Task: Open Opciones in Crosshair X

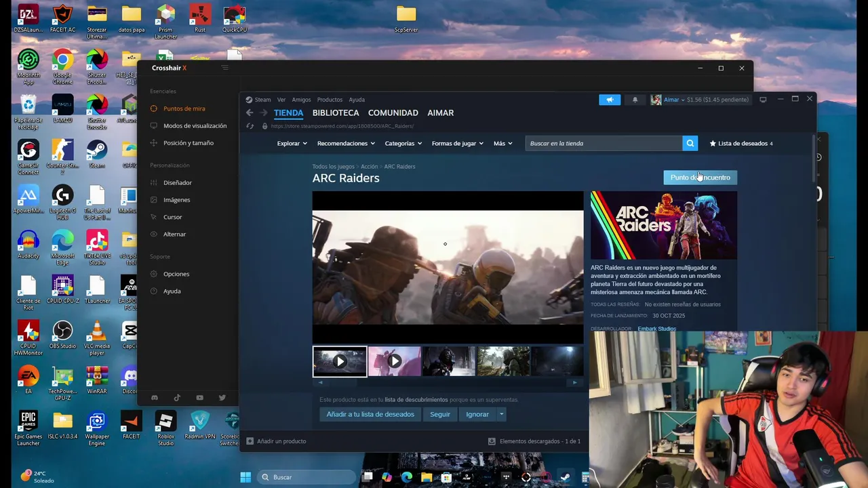Action: click(176, 274)
